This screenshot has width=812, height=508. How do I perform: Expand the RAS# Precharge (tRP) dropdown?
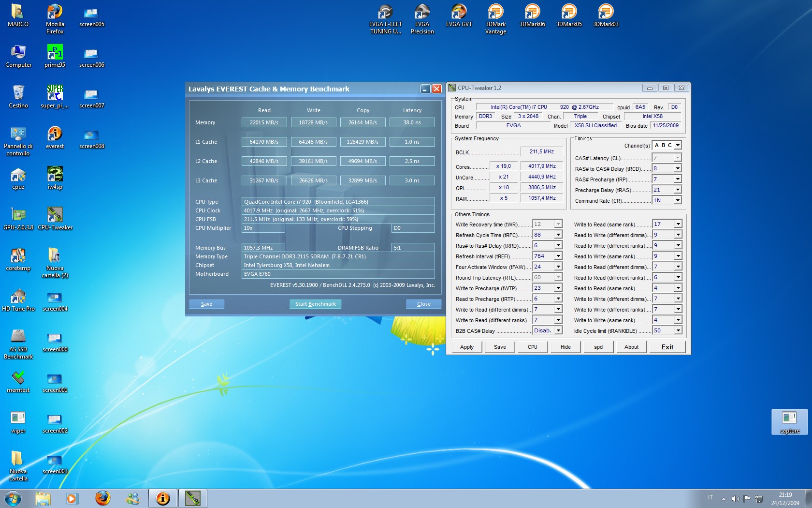pos(678,179)
